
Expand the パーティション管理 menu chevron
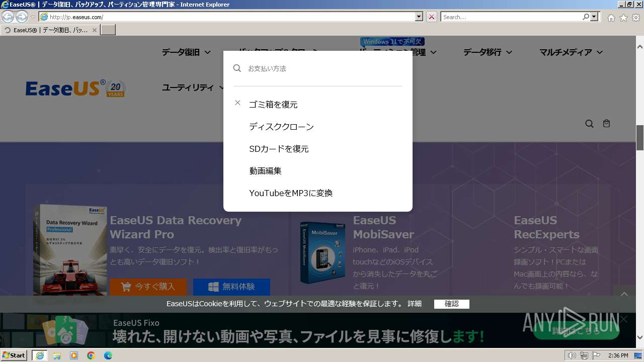[433, 52]
